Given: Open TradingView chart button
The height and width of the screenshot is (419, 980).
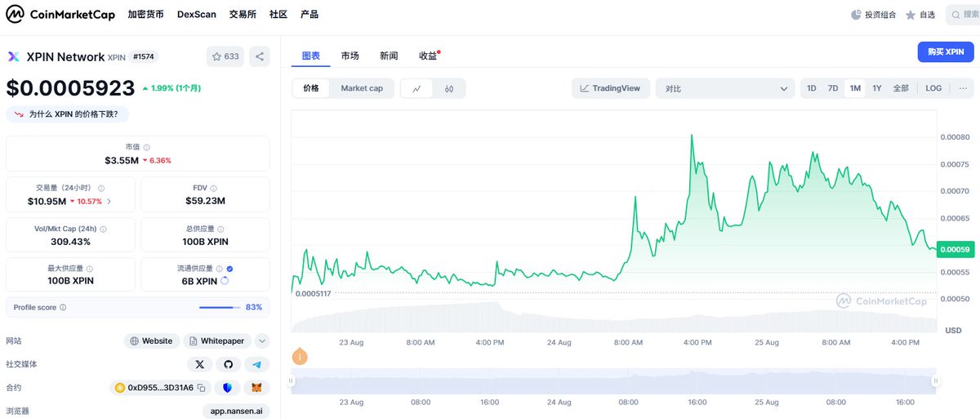Looking at the screenshot, I should coord(611,88).
